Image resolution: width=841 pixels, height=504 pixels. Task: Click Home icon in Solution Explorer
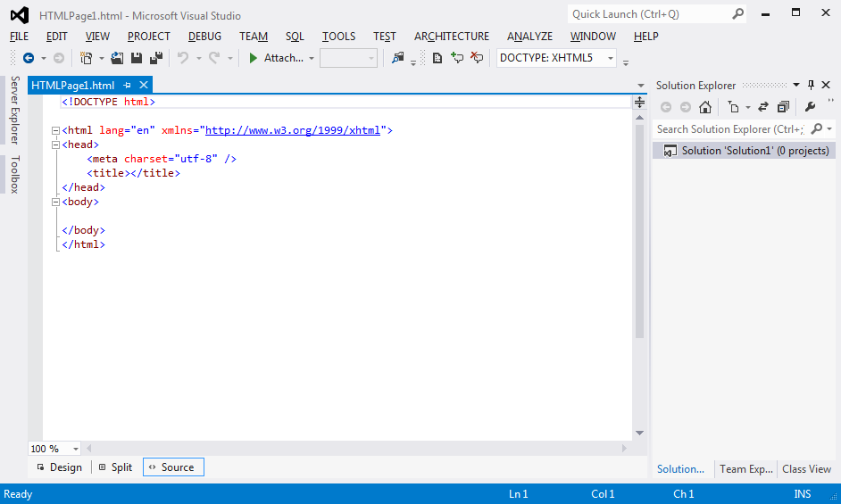tap(705, 107)
